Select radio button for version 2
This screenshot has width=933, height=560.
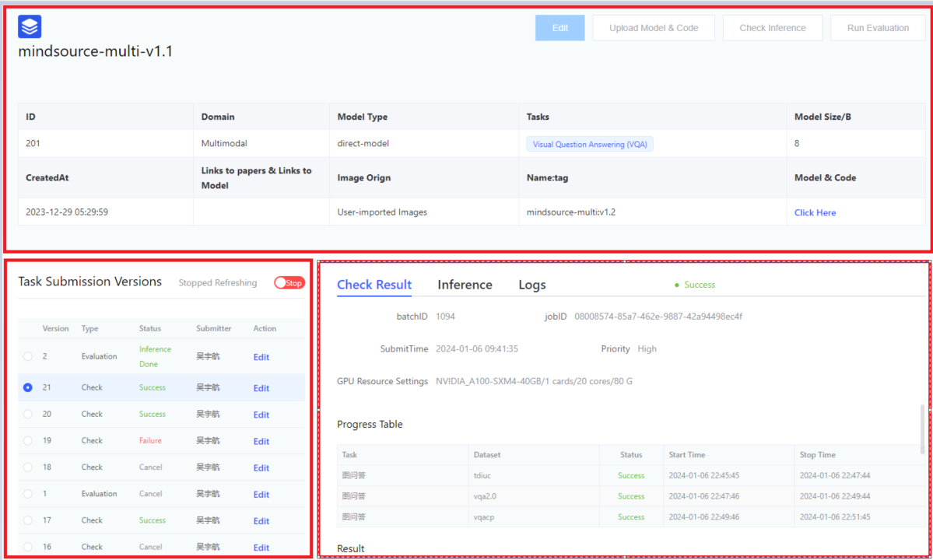point(28,356)
